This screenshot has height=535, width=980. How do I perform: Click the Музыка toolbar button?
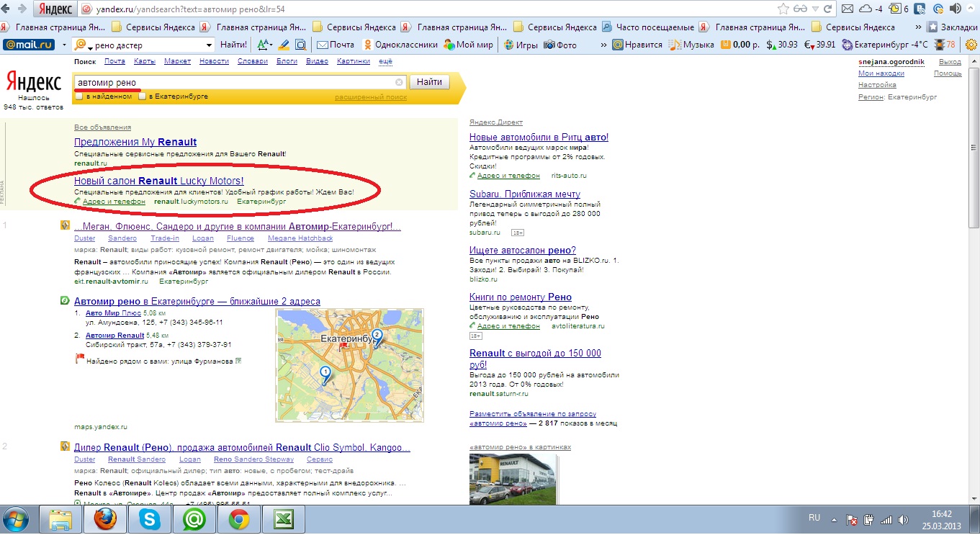[691, 45]
